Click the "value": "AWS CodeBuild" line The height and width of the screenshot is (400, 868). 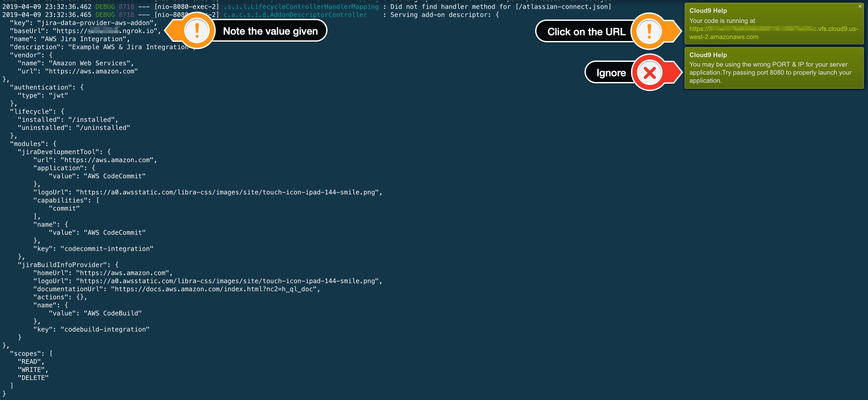click(x=95, y=313)
